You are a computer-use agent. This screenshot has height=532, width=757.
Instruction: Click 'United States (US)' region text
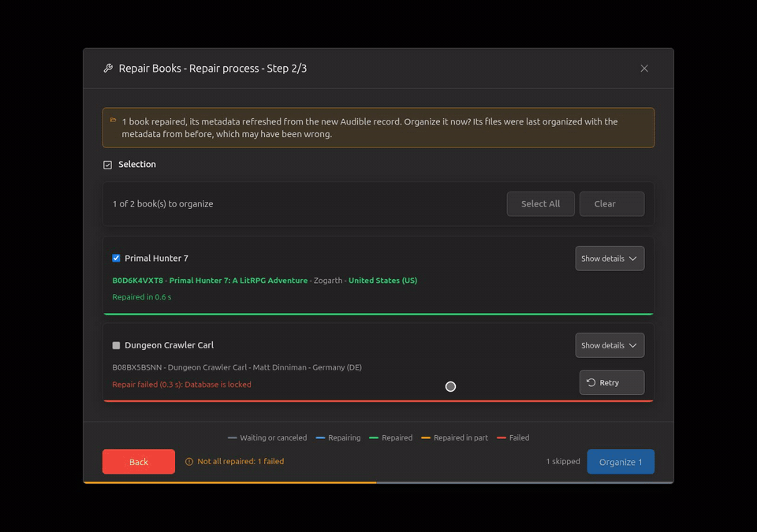coord(383,281)
